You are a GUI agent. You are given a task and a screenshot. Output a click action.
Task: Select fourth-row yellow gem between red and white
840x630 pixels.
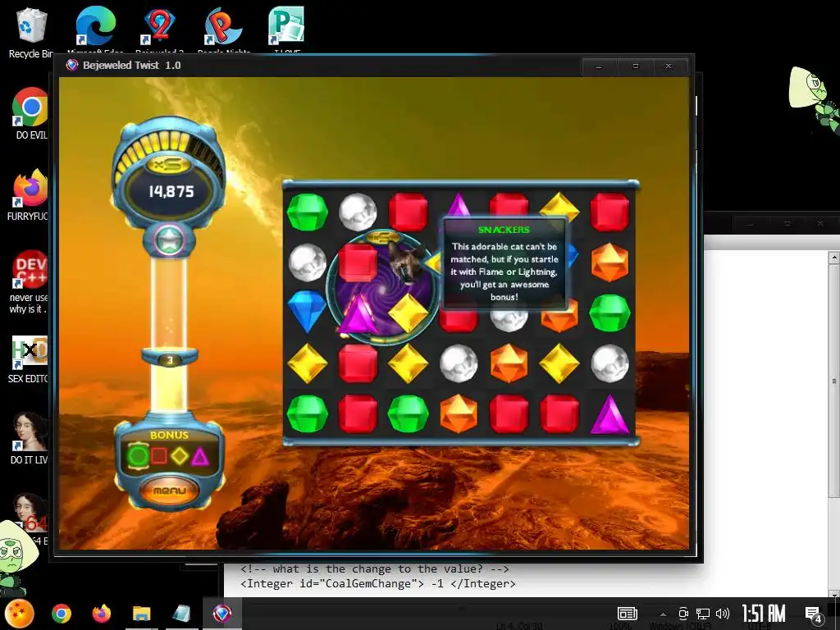[408, 363]
